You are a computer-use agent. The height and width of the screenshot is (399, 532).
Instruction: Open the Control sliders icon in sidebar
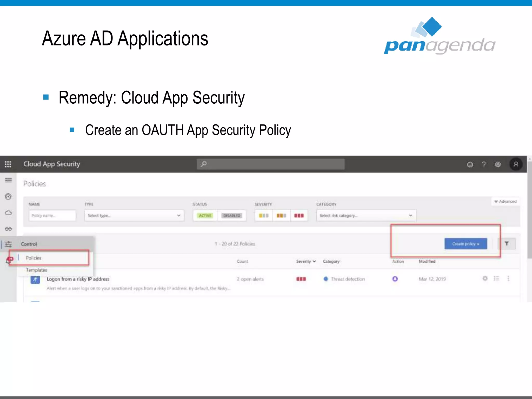[8, 244]
